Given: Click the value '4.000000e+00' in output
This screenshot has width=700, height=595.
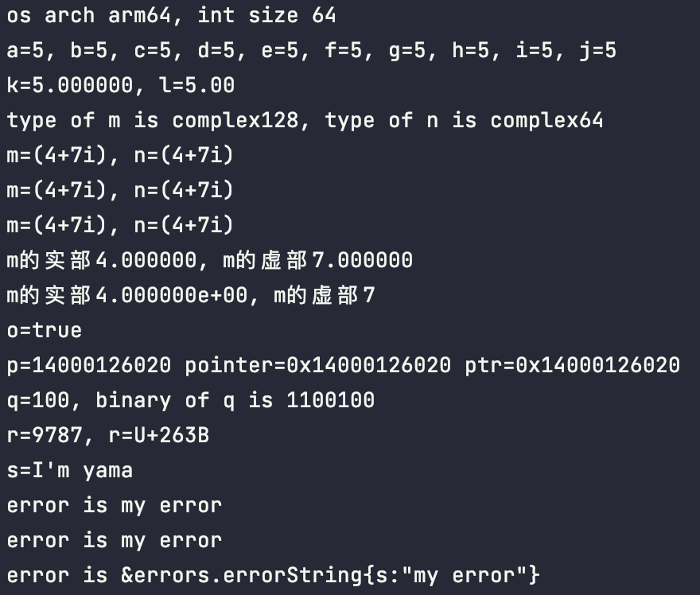Looking at the screenshot, I should pyautogui.click(x=172, y=295).
